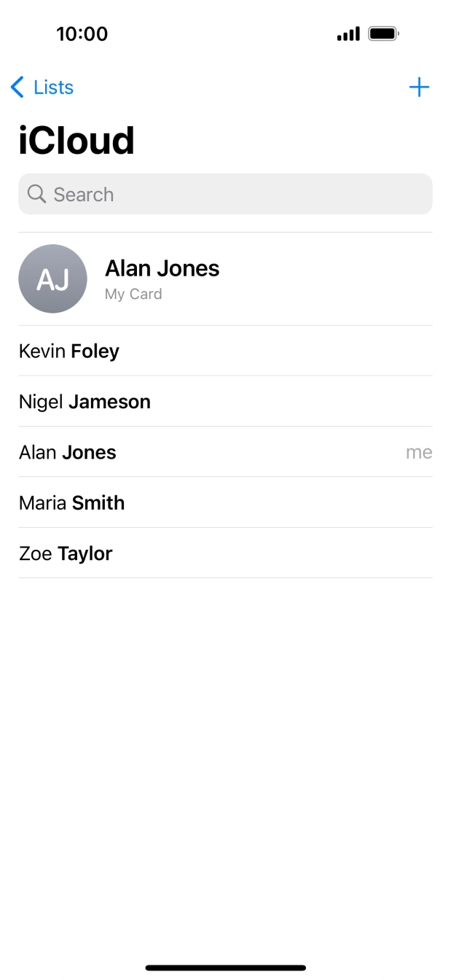Tap the 10:00 clock in status bar
This screenshot has width=451, height=980.
click(82, 34)
